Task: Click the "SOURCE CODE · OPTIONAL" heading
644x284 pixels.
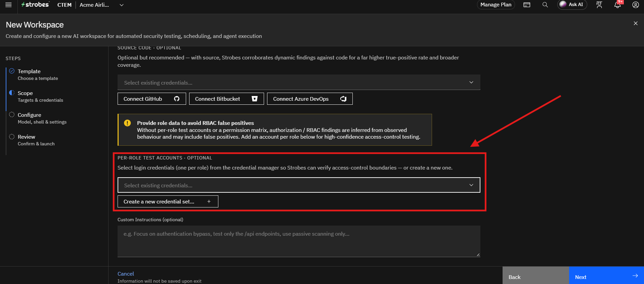Action: coord(149,48)
